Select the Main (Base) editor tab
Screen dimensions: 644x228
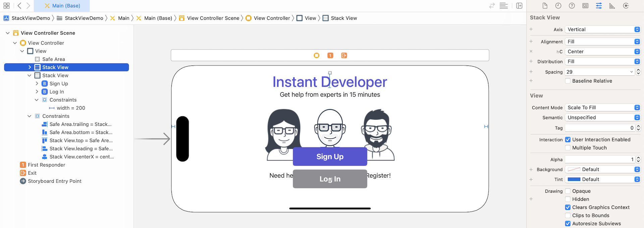[x=62, y=6]
